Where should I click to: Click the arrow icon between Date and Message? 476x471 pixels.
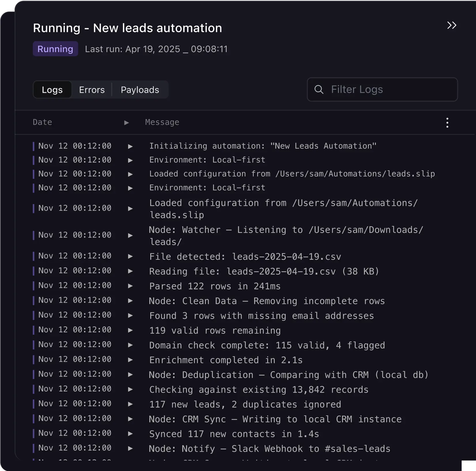click(x=126, y=123)
